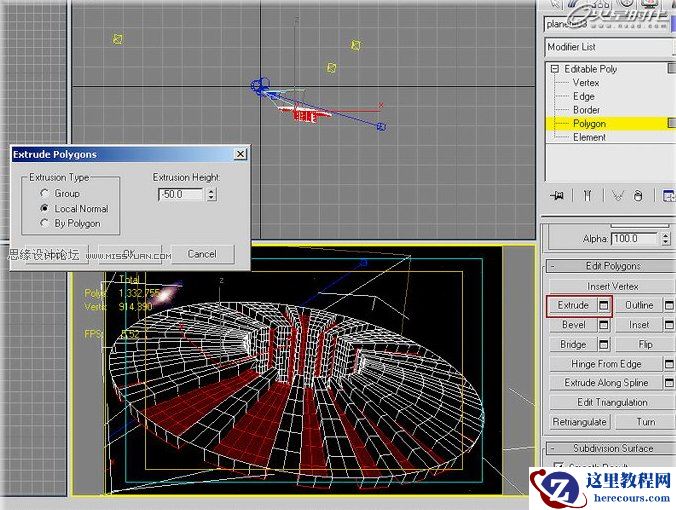
Task: Select Local Normal extrusion type
Action: tap(44, 208)
